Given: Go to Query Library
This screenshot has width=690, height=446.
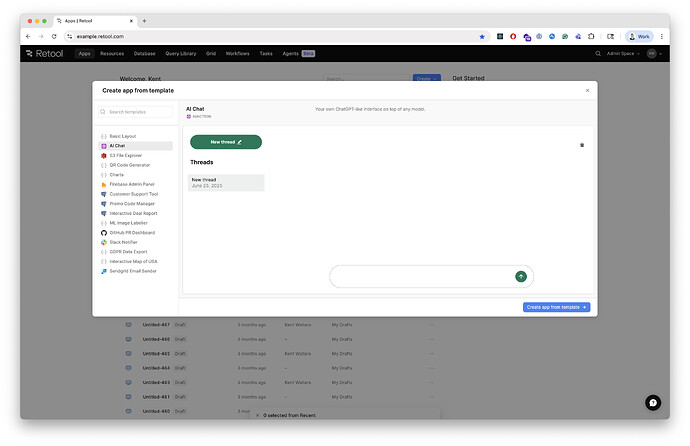Looking at the screenshot, I should (x=181, y=54).
